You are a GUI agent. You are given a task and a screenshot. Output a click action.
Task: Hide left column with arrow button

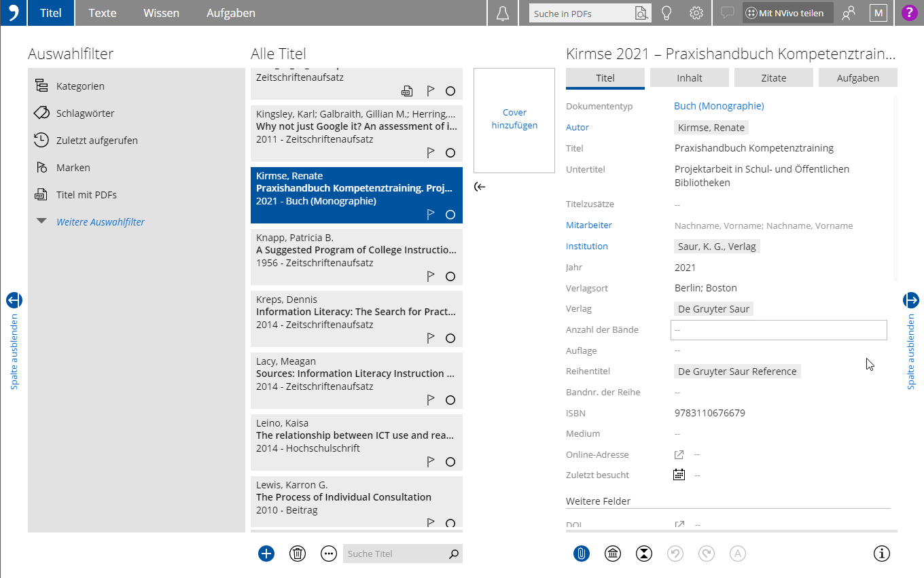point(14,300)
